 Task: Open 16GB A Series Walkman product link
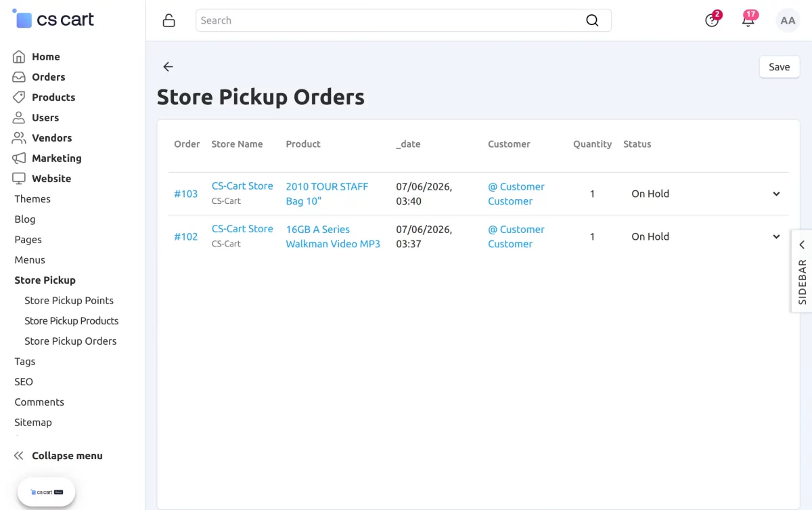[333, 236]
